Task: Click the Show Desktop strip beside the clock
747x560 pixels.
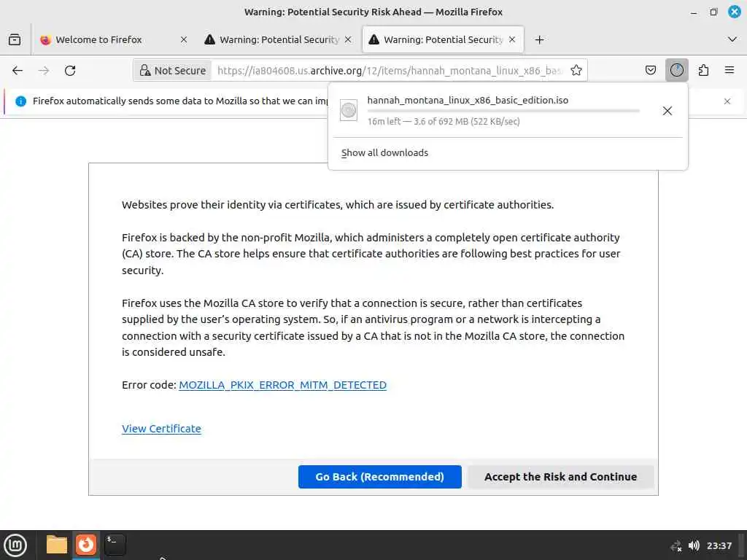Action: 741,545
